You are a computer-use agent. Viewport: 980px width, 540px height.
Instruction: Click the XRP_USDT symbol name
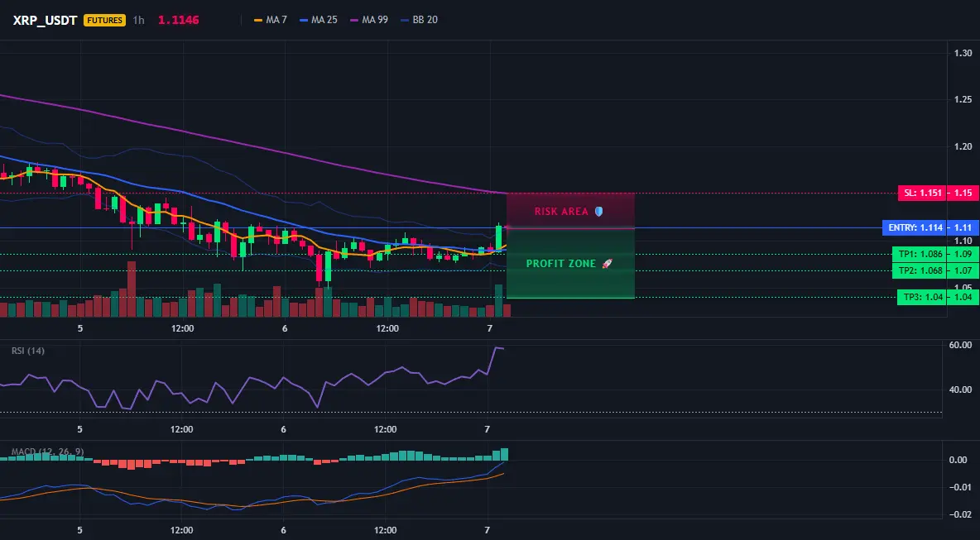45,20
